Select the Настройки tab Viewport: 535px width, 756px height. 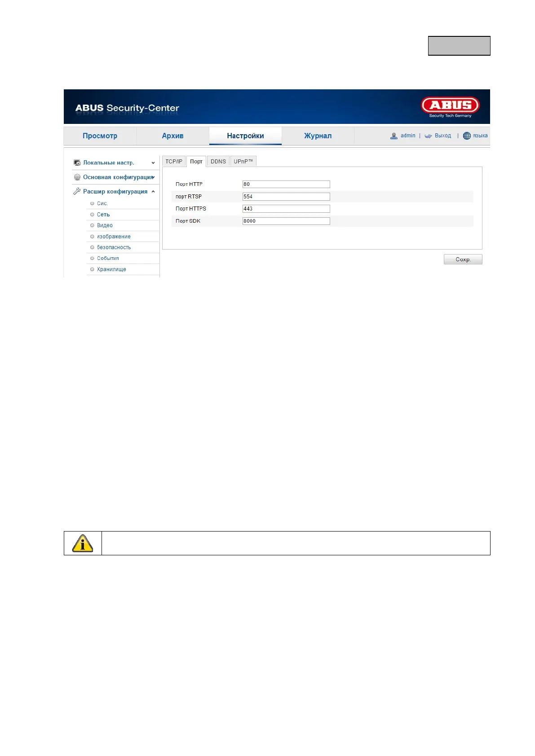(x=245, y=136)
